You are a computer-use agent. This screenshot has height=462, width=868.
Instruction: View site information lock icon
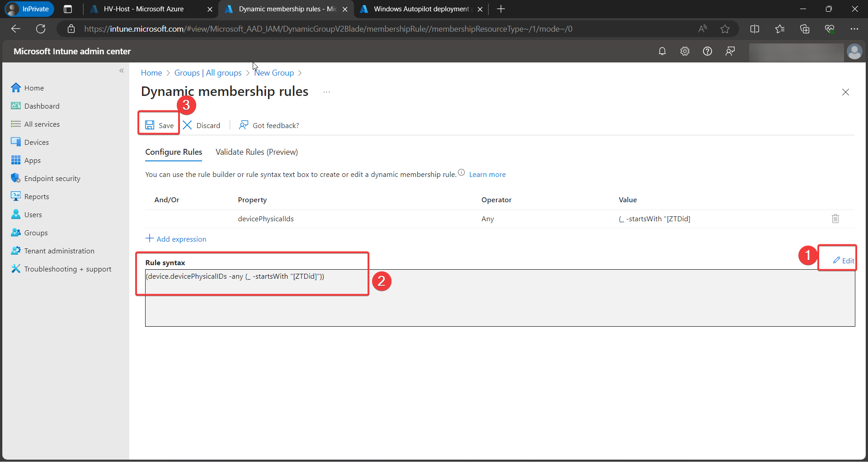click(x=71, y=29)
